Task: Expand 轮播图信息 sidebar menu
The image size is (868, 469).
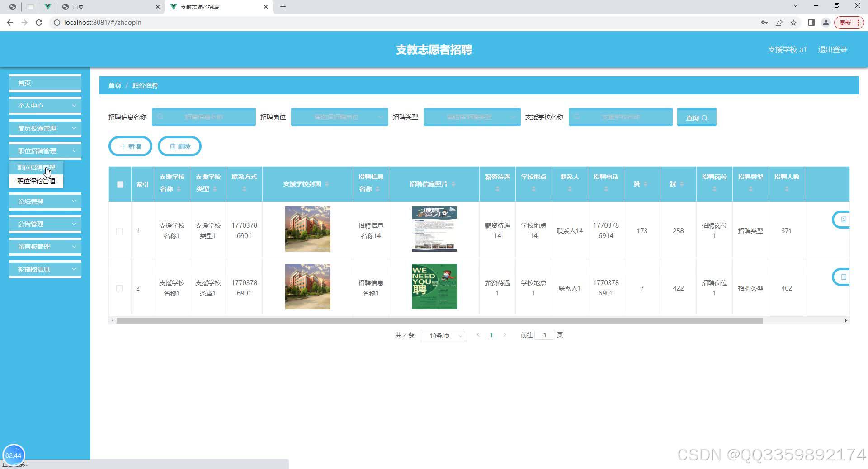Action: [x=45, y=269]
